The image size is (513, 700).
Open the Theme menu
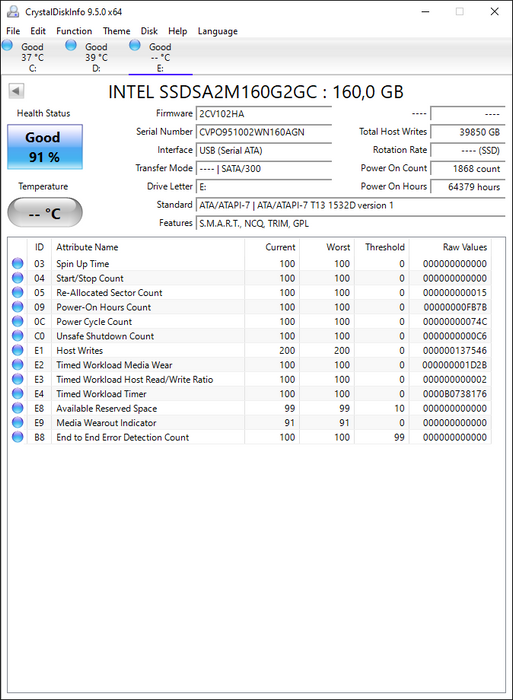[117, 31]
